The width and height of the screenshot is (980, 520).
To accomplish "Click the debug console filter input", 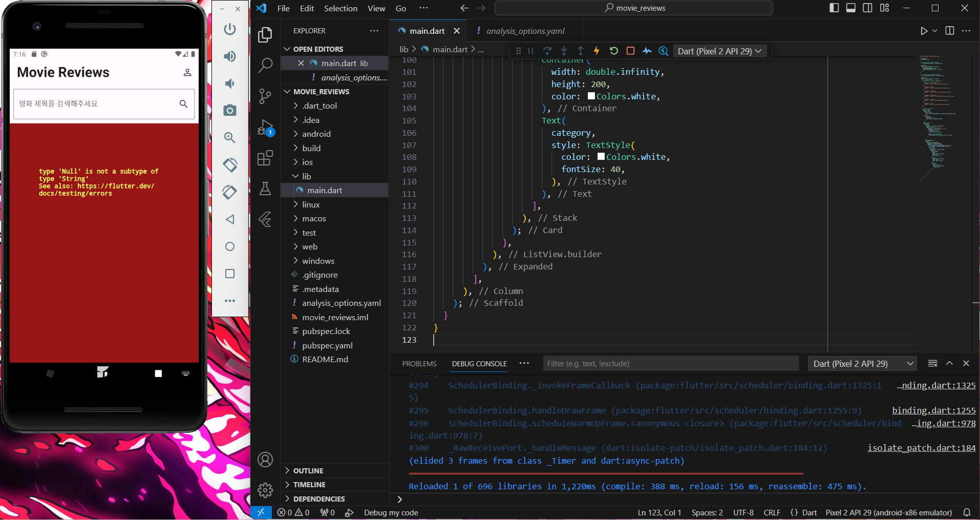I will 671,364.
